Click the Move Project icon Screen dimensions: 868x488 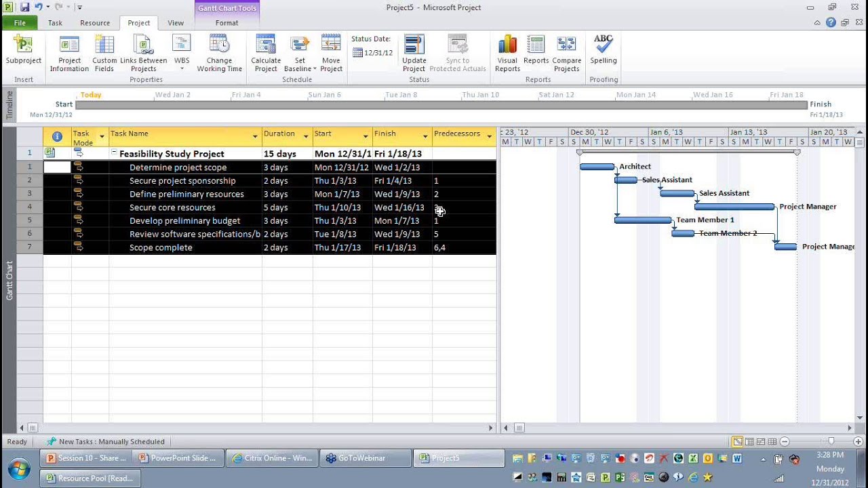click(331, 45)
